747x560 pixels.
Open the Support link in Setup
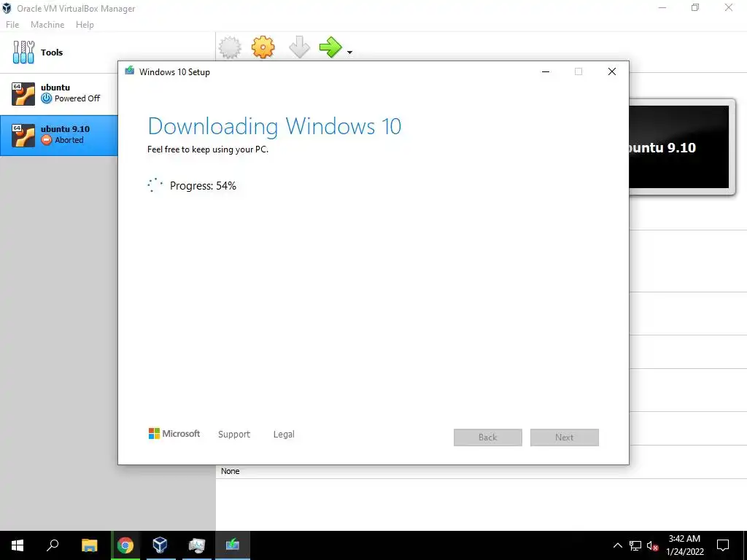[x=234, y=435]
